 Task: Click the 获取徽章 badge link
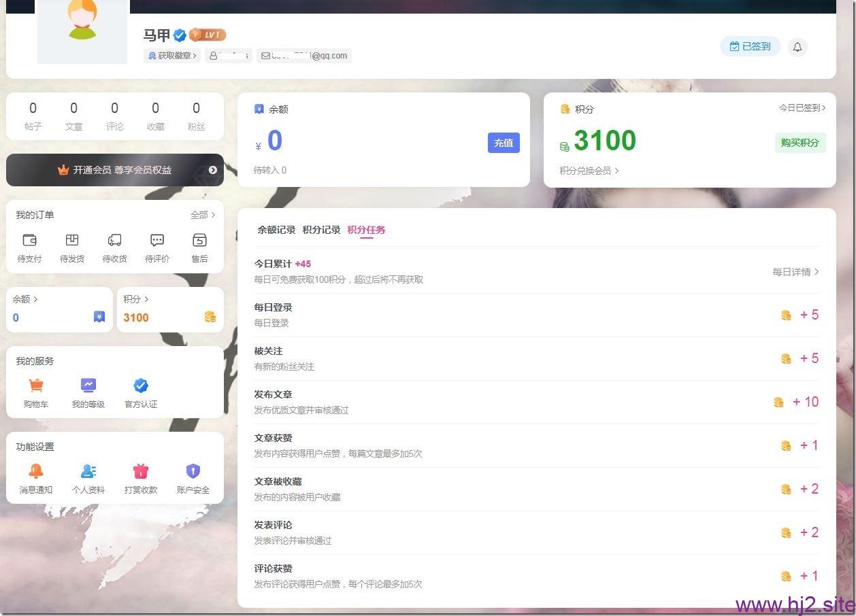(x=172, y=56)
